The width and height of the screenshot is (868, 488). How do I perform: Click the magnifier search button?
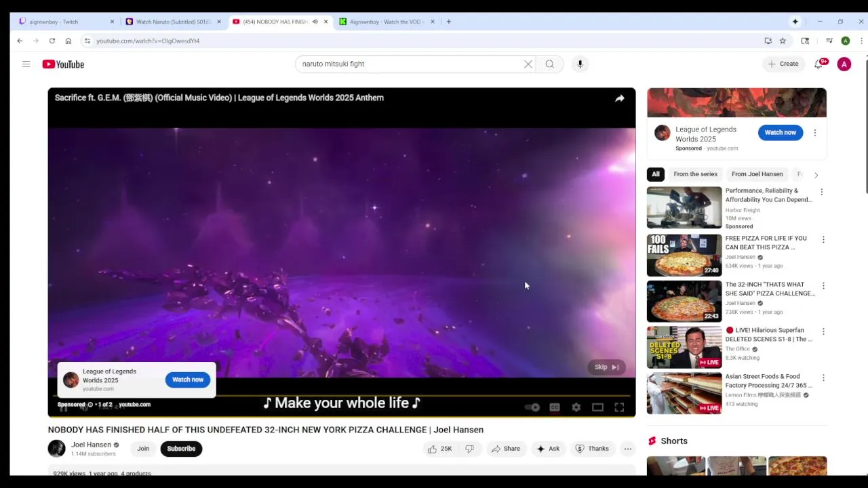pyautogui.click(x=550, y=64)
